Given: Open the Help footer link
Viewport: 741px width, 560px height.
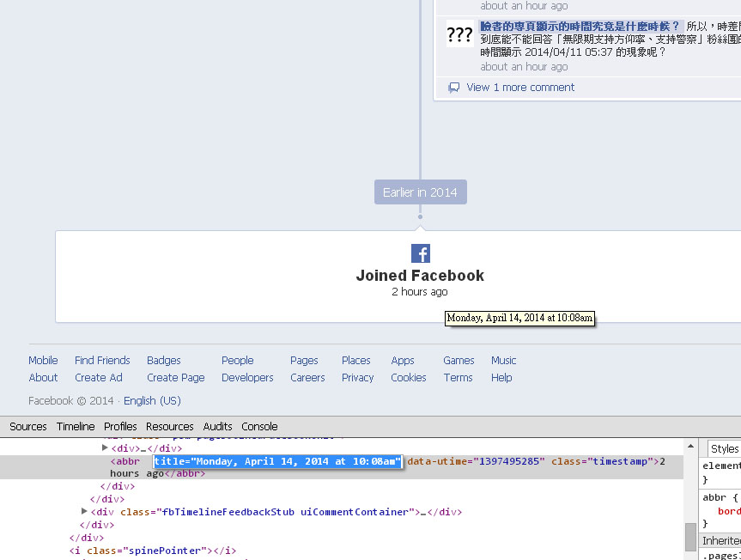Looking at the screenshot, I should tap(501, 378).
